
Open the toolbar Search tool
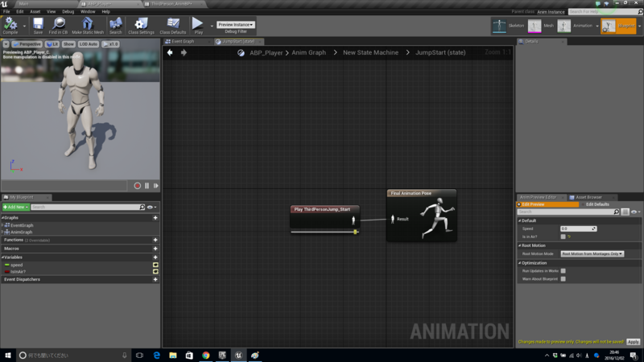[115, 26]
